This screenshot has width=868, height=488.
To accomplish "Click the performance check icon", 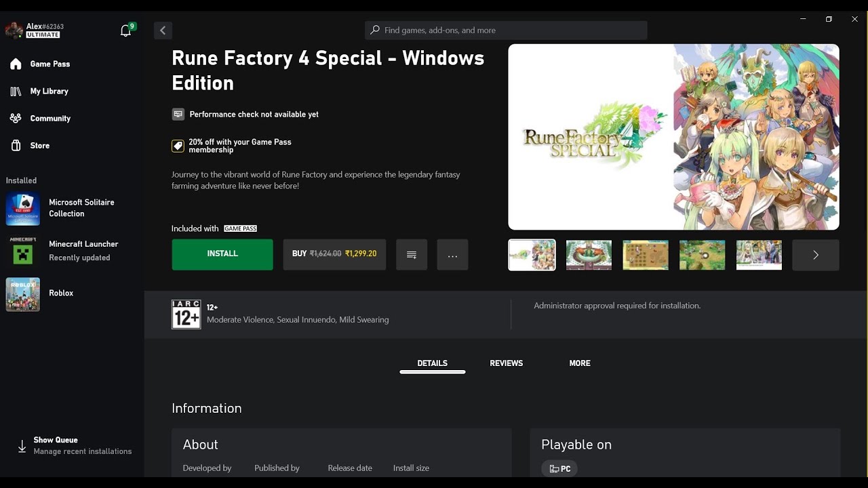I will point(178,115).
